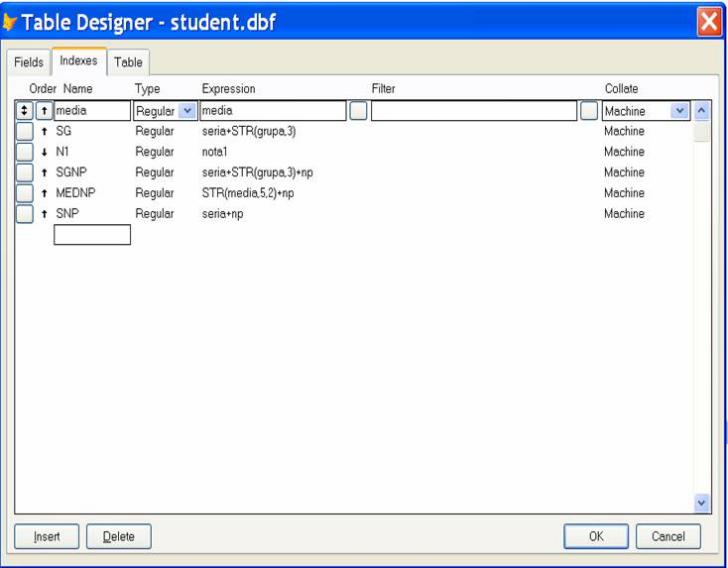Viewport: 728px width, 568px height.
Task: Click the row mover handle for media index
Action: point(24,111)
